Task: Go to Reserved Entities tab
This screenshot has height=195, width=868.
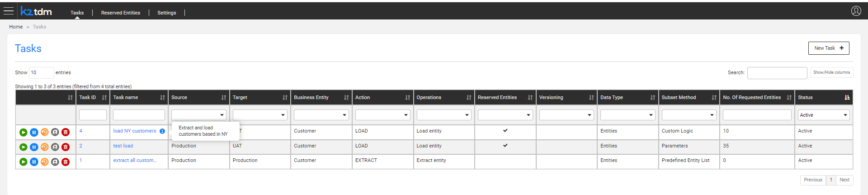Action: click(121, 13)
